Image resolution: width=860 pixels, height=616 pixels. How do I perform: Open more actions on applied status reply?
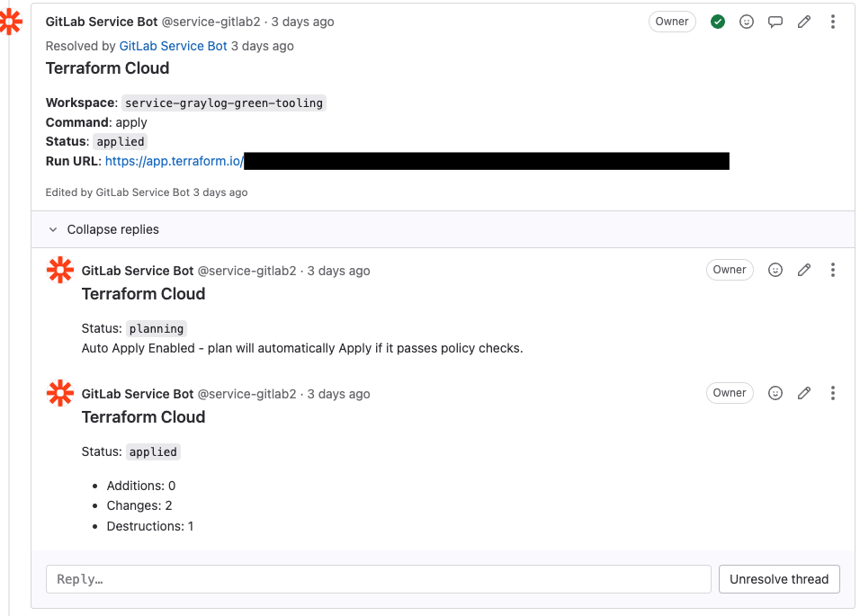pyautogui.click(x=833, y=393)
